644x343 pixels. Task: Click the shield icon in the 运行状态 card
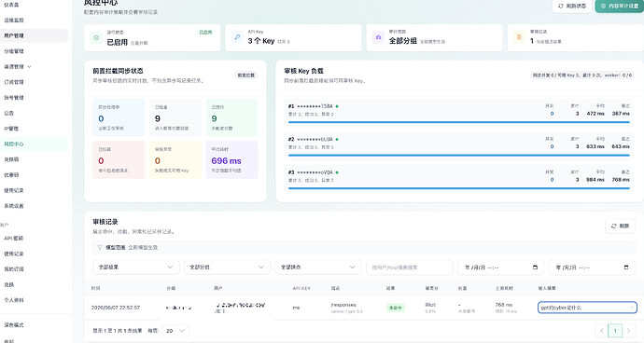(96, 37)
